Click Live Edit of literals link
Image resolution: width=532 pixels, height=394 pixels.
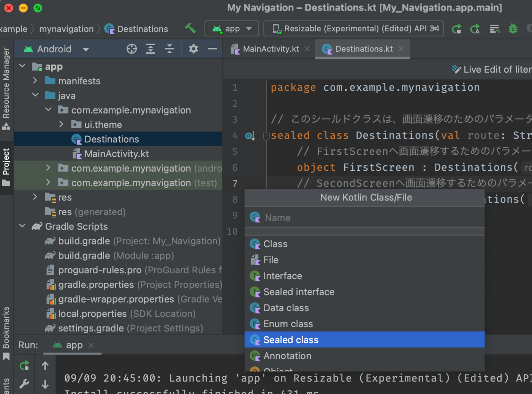[x=491, y=69]
